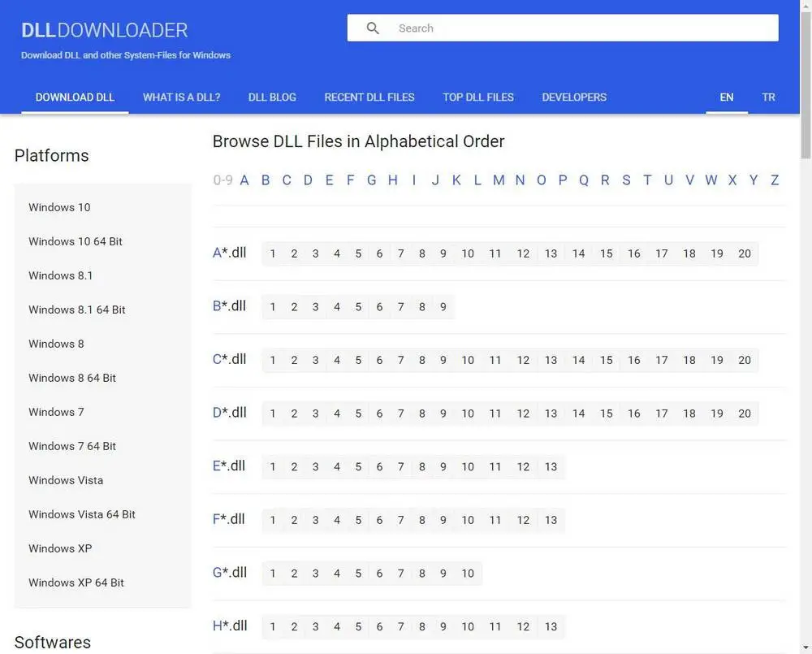This screenshot has height=654, width=812.
Task: Open the G*.dll row heading
Action: (x=230, y=573)
